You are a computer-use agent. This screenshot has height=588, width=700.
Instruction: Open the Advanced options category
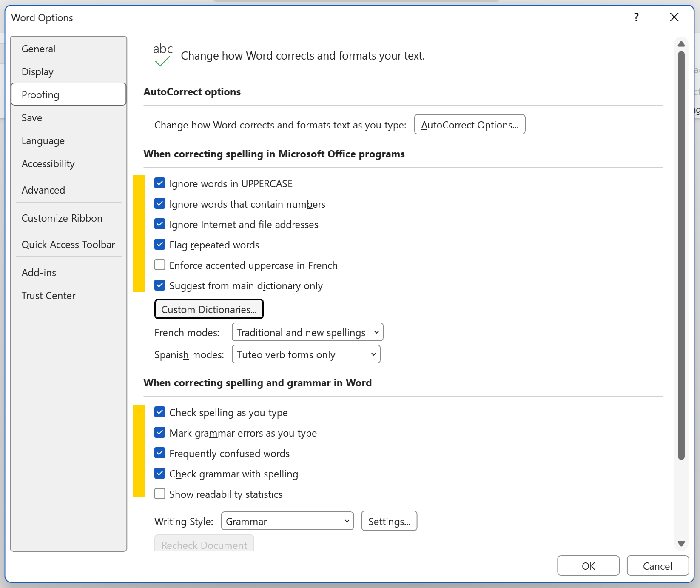coord(68,190)
